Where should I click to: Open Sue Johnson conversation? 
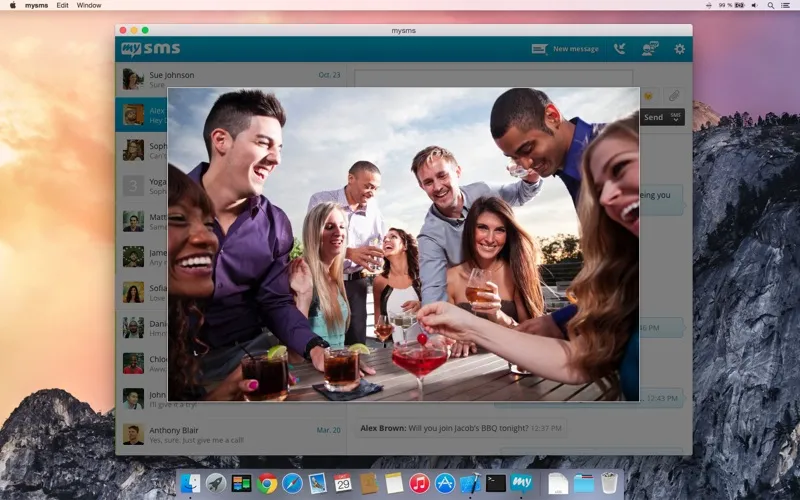pos(231,80)
